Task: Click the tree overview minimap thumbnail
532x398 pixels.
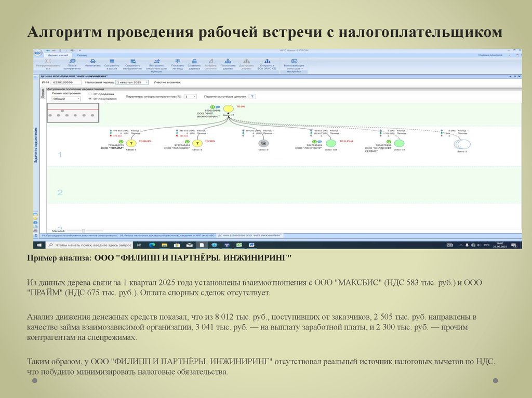Action: [73, 113]
